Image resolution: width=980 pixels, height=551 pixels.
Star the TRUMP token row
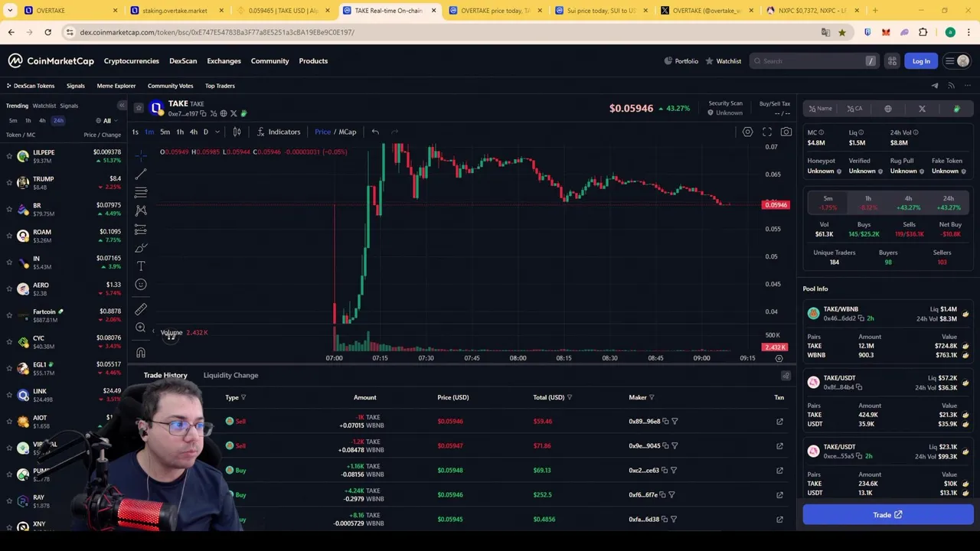(x=9, y=182)
